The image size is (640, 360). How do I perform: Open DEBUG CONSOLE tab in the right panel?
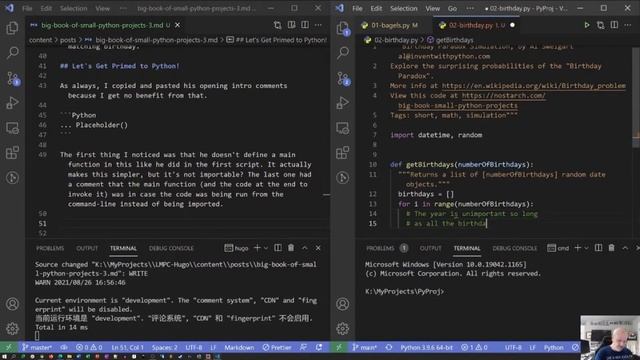point(515,248)
